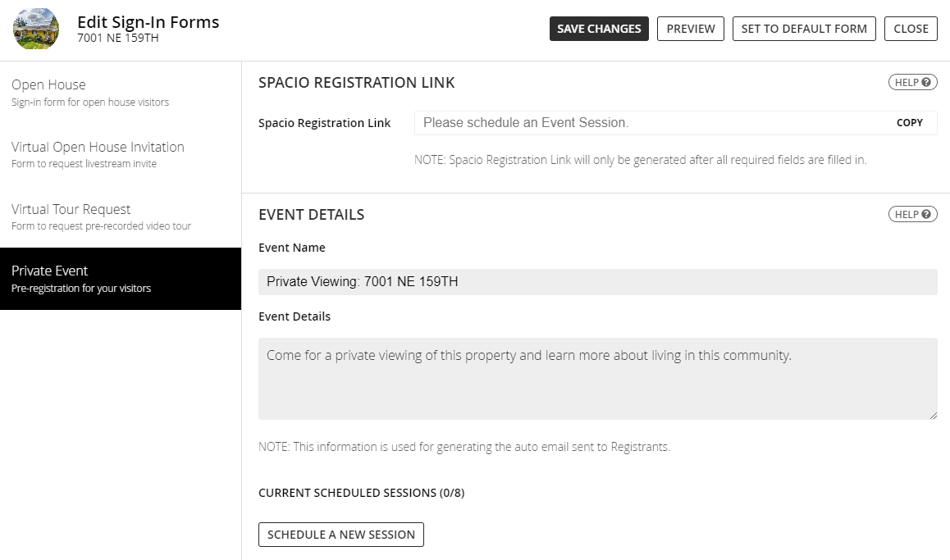Save changes to the sign-in forms
Viewport: 950px width, 560px height.
[599, 28]
